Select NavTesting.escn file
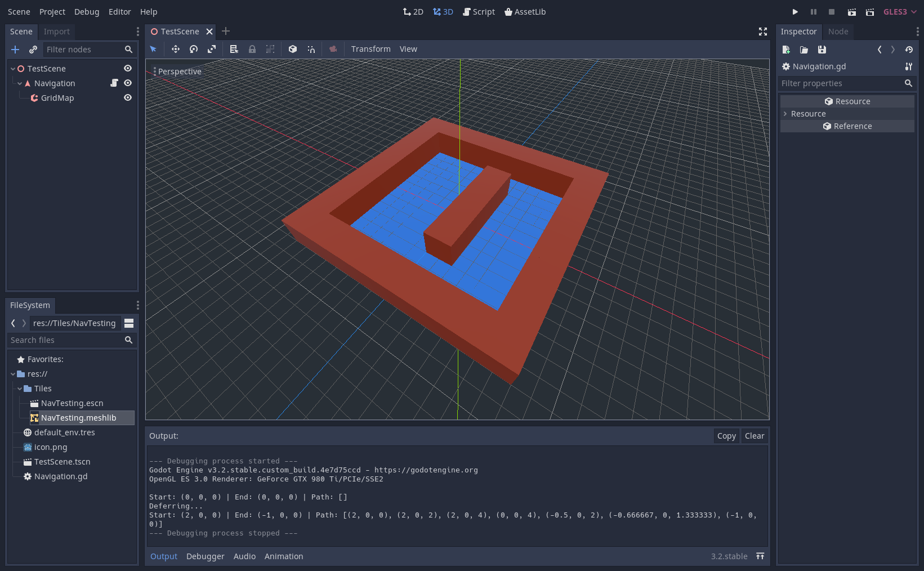924x571 pixels. (72, 403)
